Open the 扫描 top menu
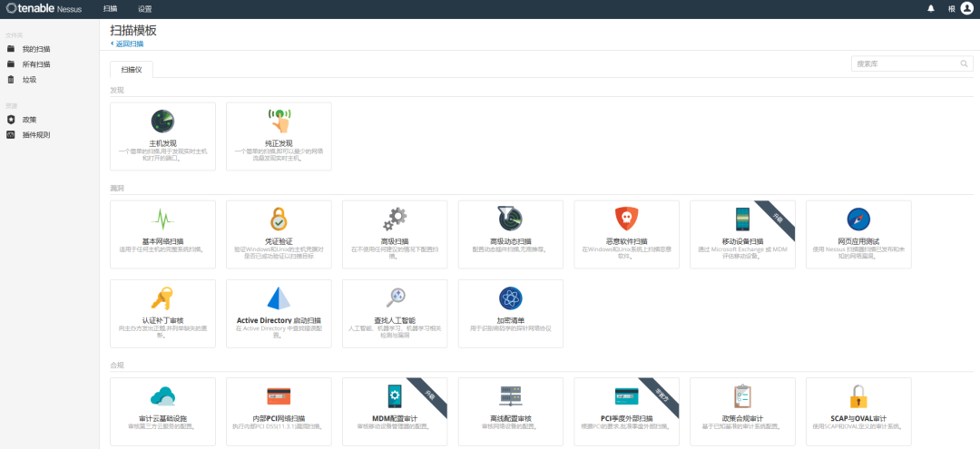The width and height of the screenshot is (980, 449). click(x=110, y=9)
